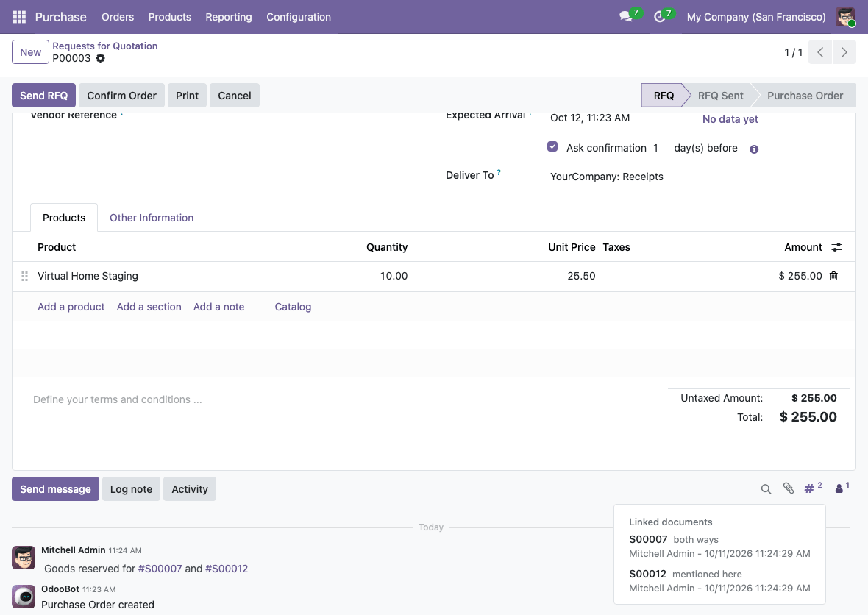Open the Catalog link

pyautogui.click(x=293, y=307)
